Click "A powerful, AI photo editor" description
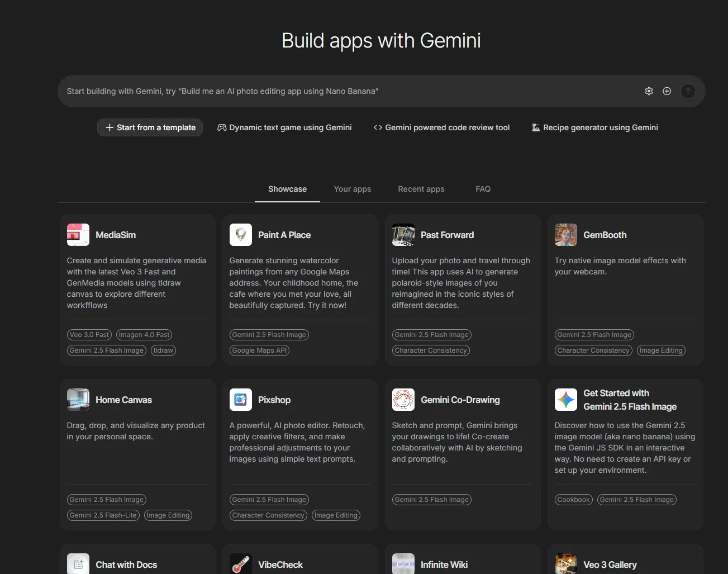This screenshot has width=728, height=574. 297,442
